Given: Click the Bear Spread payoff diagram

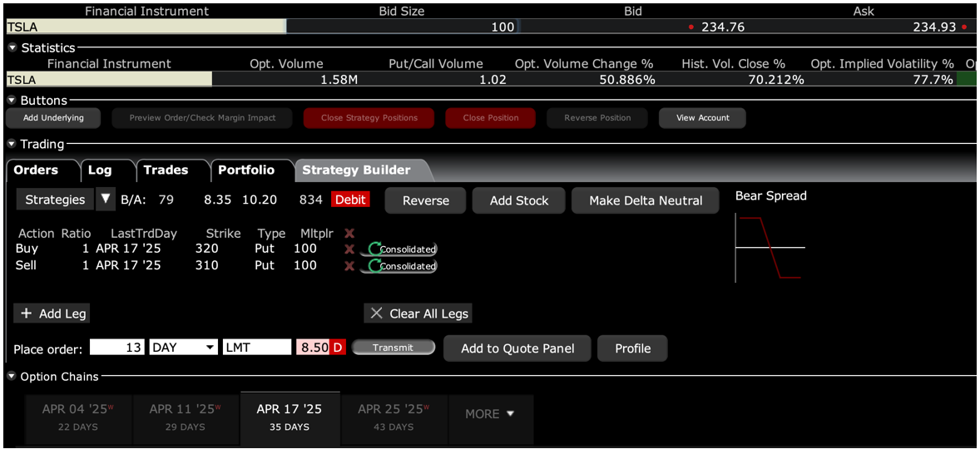Looking at the screenshot, I should pos(770,247).
